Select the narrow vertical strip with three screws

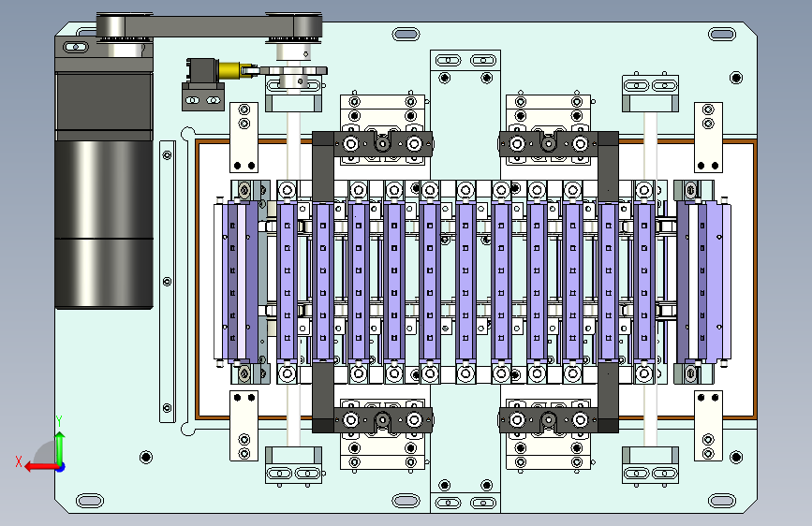(168, 281)
